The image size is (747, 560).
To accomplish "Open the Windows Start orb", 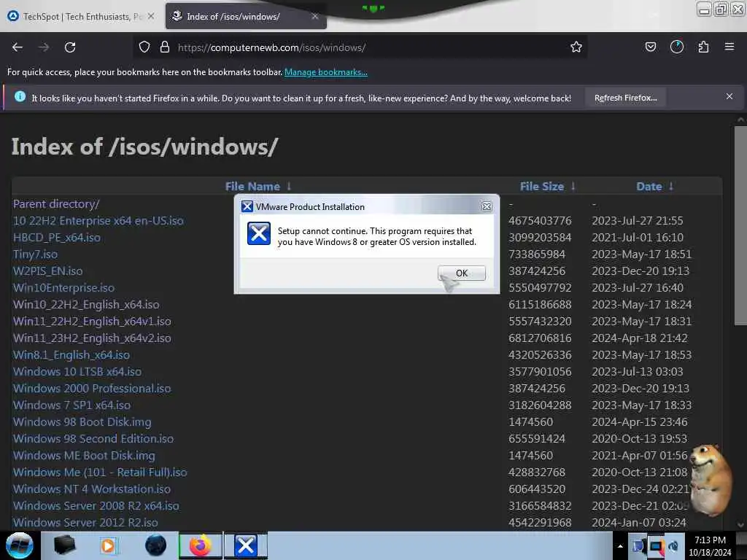I will click(x=20, y=545).
